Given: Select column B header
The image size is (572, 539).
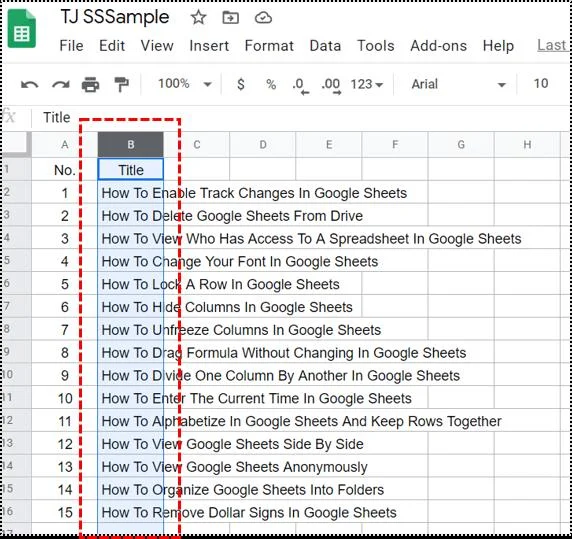Looking at the screenshot, I should pos(131,145).
